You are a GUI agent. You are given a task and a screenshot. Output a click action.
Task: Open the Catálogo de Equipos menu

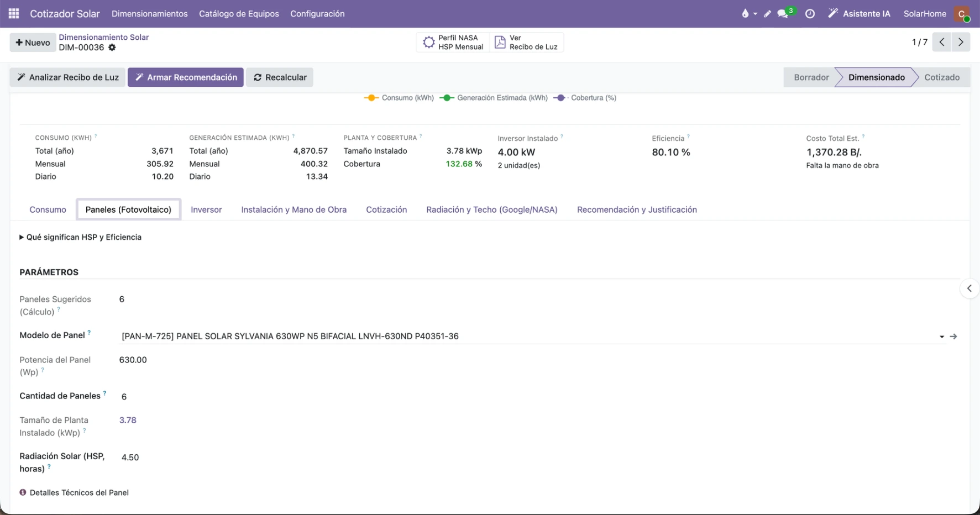[x=239, y=14]
